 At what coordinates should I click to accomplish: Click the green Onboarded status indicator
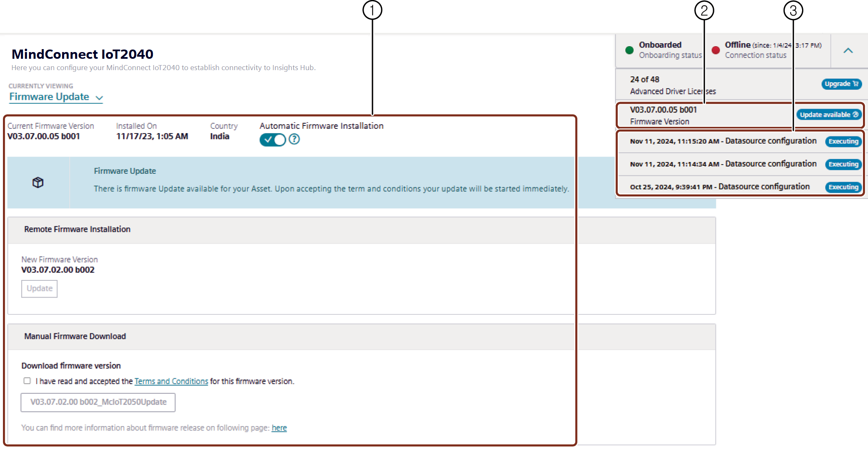click(x=629, y=50)
